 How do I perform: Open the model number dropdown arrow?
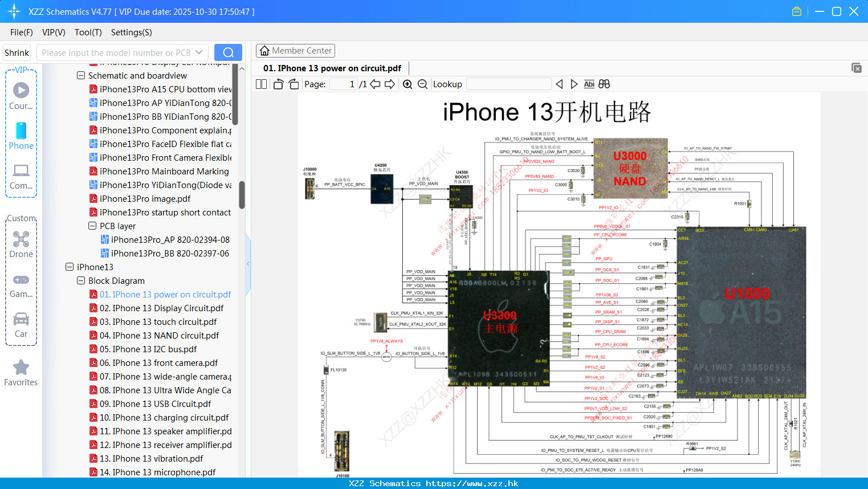(199, 52)
